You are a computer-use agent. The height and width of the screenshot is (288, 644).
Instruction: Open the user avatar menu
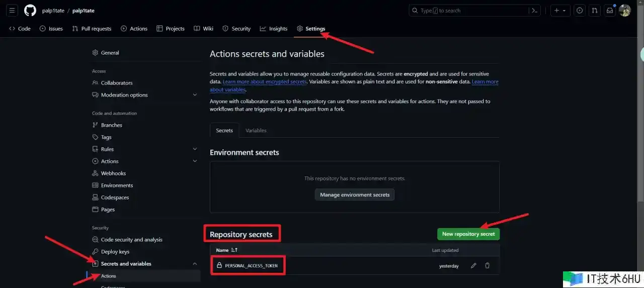(x=625, y=11)
